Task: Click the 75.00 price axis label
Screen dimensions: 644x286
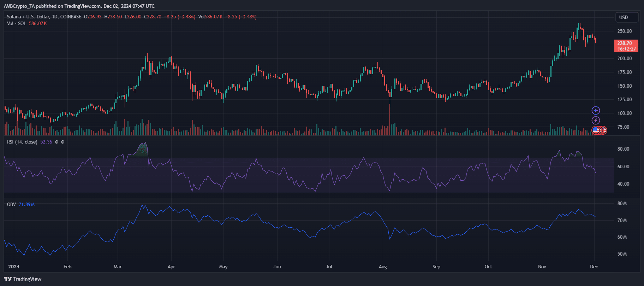Action: [x=624, y=127]
